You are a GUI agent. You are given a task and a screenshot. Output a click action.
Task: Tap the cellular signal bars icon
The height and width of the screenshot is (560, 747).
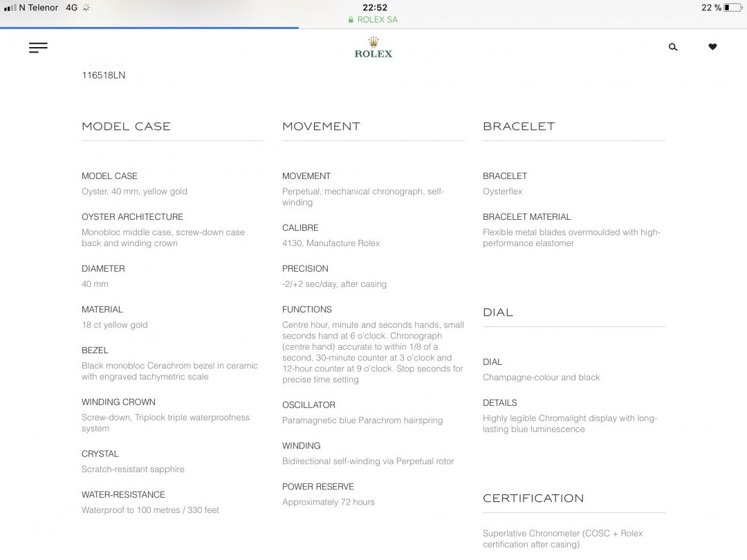pyautogui.click(x=10, y=8)
